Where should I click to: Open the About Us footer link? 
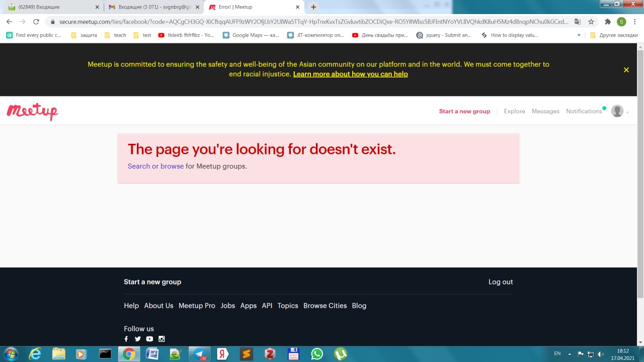tap(158, 306)
